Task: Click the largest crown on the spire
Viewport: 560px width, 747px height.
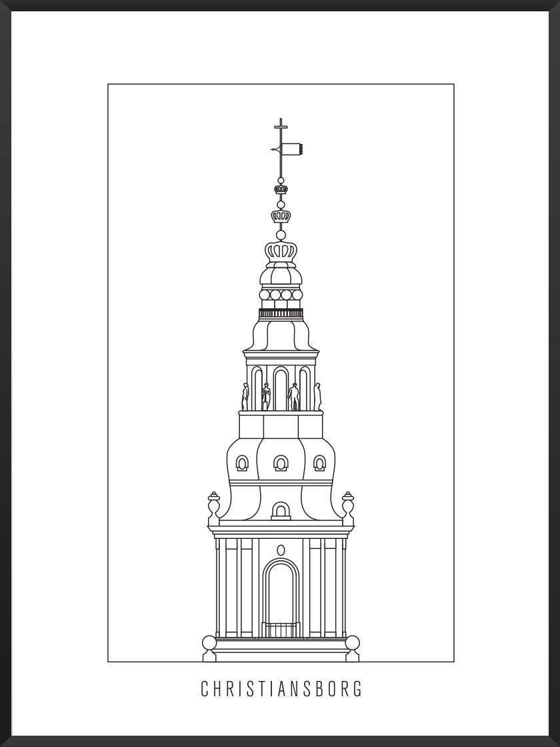Action: pos(281,251)
